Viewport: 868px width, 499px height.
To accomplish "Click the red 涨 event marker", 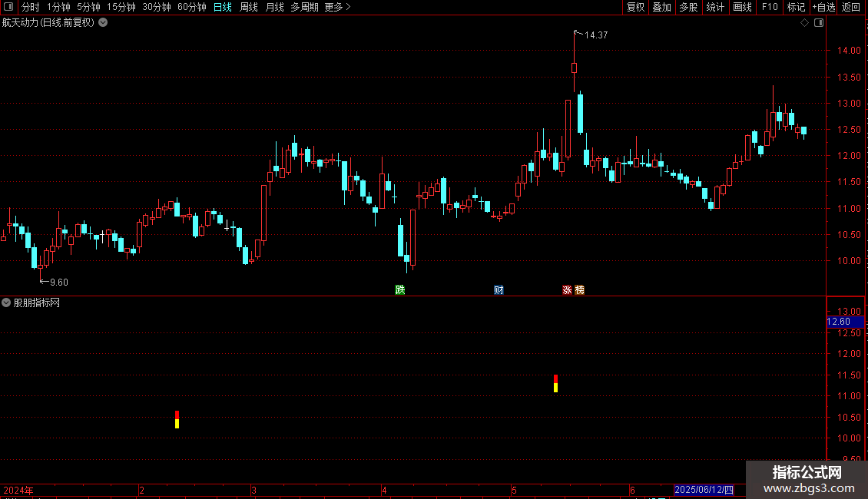I will (x=567, y=290).
